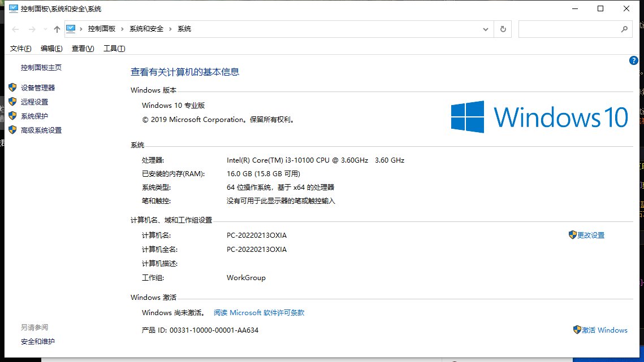Viewport: 644px width, 362px height.
Task: Read the 阅读 Microsoft 软件许可条款 link
Action: tap(259, 312)
